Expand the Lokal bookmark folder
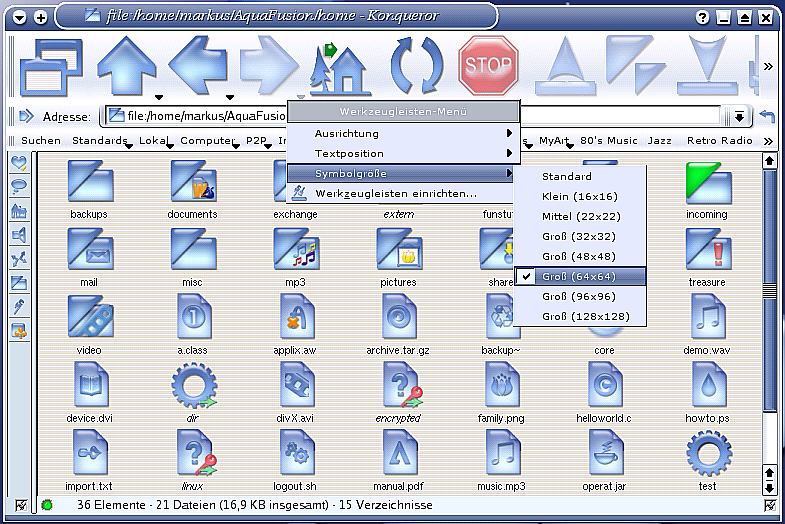The height and width of the screenshot is (524, 785). click(155, 141)
